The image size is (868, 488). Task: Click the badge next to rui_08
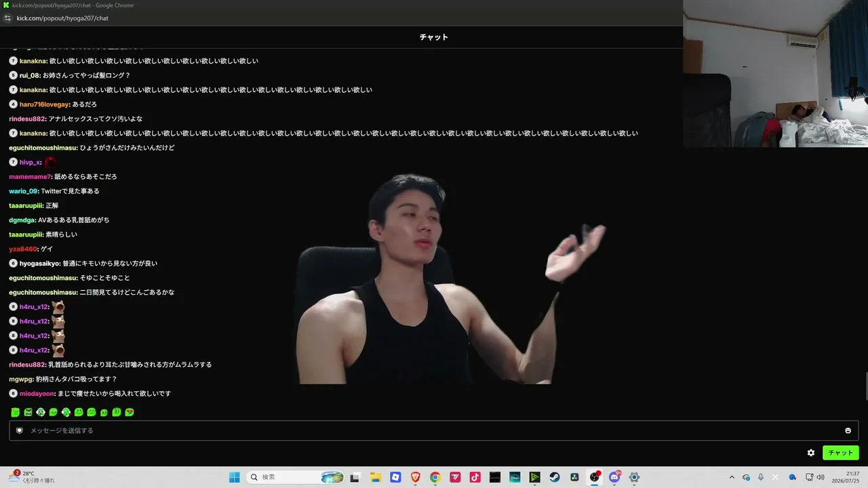point(13,75)
